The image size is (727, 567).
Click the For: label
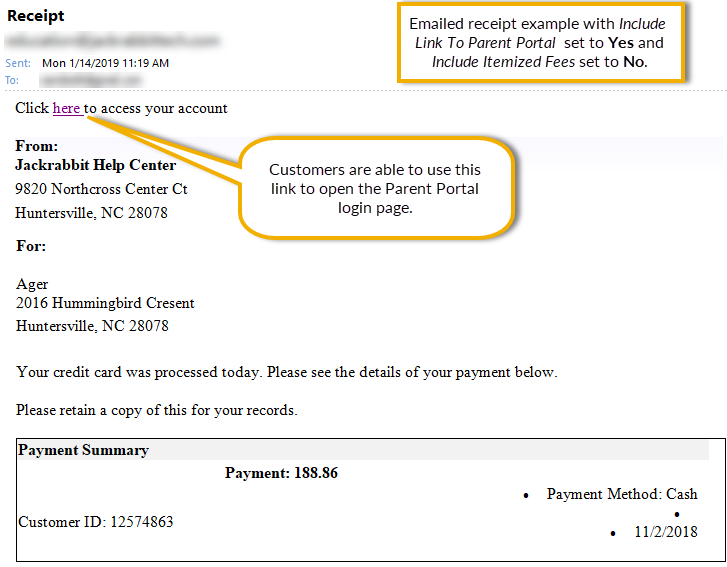(31, 246)
